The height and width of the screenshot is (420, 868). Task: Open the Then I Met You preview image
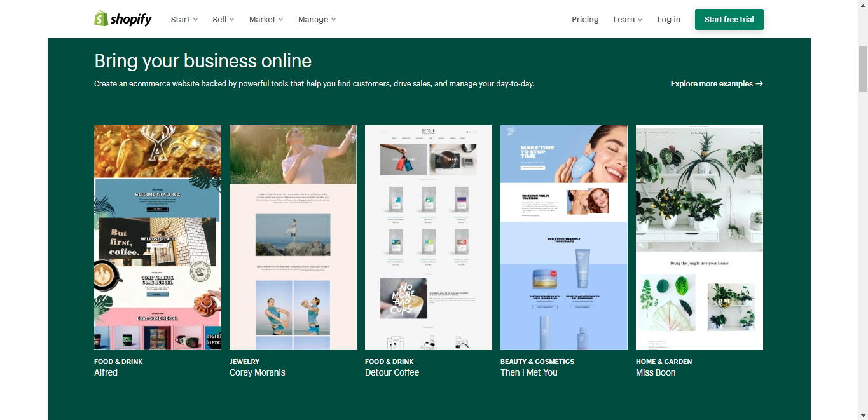pyautogui.click(x=564, y=237)
